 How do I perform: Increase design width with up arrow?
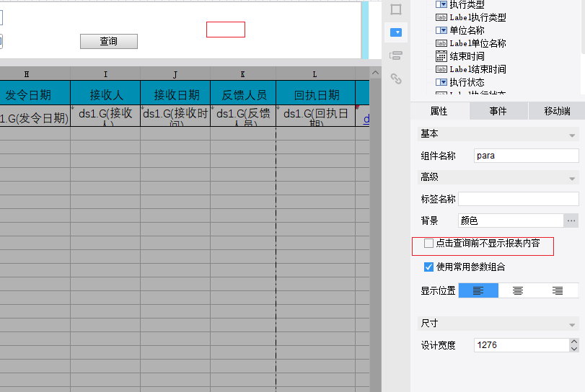point(574,342)
